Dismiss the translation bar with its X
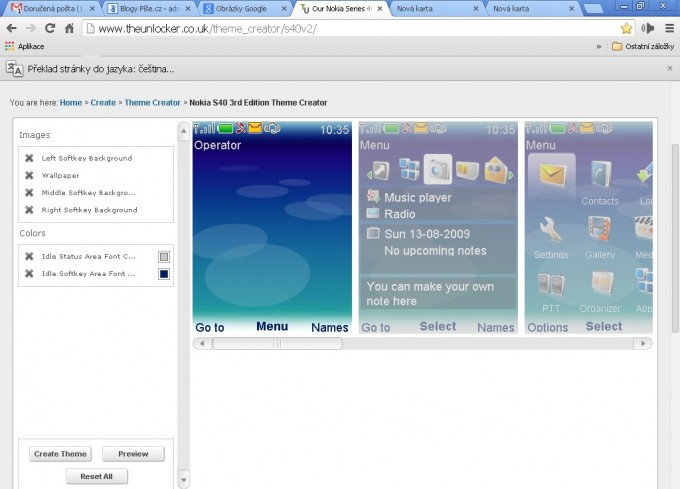680x489 pixels. pyautogui.click(x=670, y=68)
